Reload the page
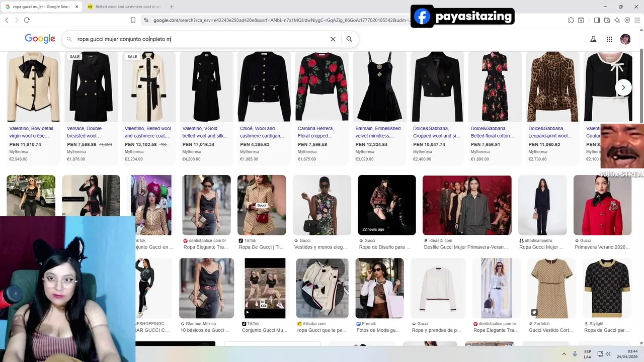This screenshot has width=644, height=362. (x=27, y=20)
